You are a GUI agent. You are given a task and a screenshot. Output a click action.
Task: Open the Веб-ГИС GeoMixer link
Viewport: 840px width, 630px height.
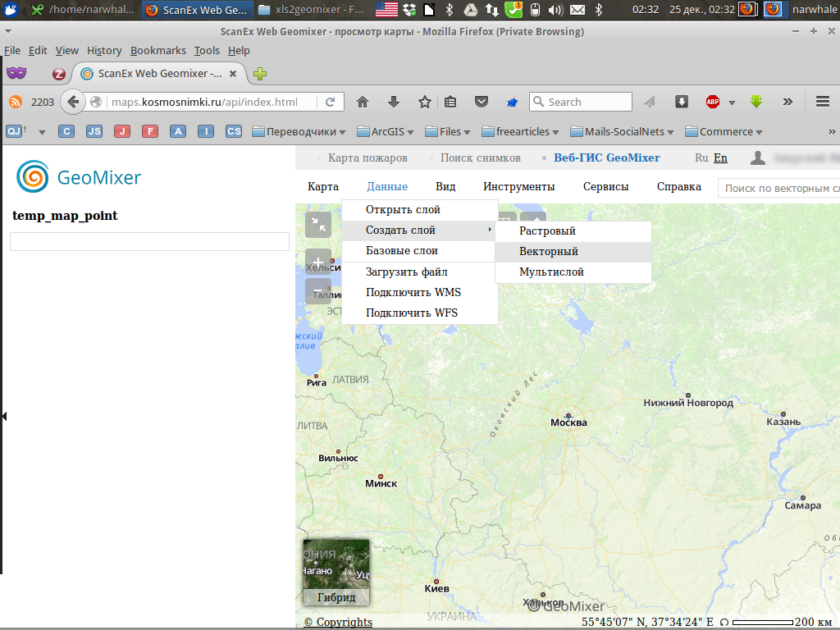[x=606, y=158]
